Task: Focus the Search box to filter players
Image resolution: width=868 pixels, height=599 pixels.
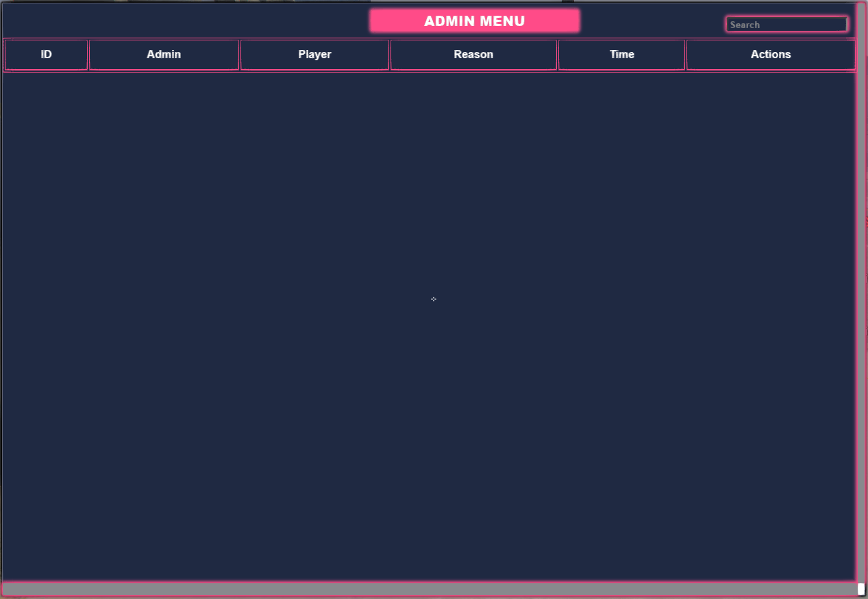Action: [786, 24]
